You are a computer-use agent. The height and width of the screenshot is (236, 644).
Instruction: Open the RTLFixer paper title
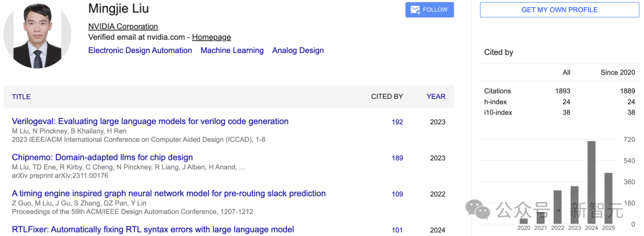153,229
